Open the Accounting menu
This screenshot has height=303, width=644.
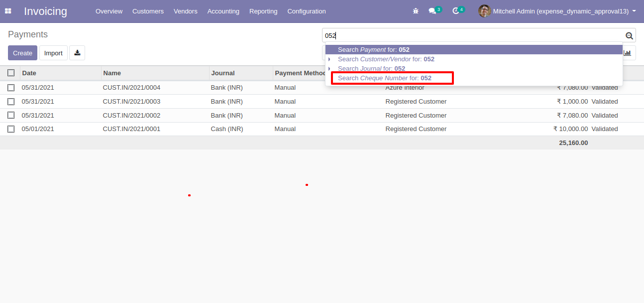(223, 11)
